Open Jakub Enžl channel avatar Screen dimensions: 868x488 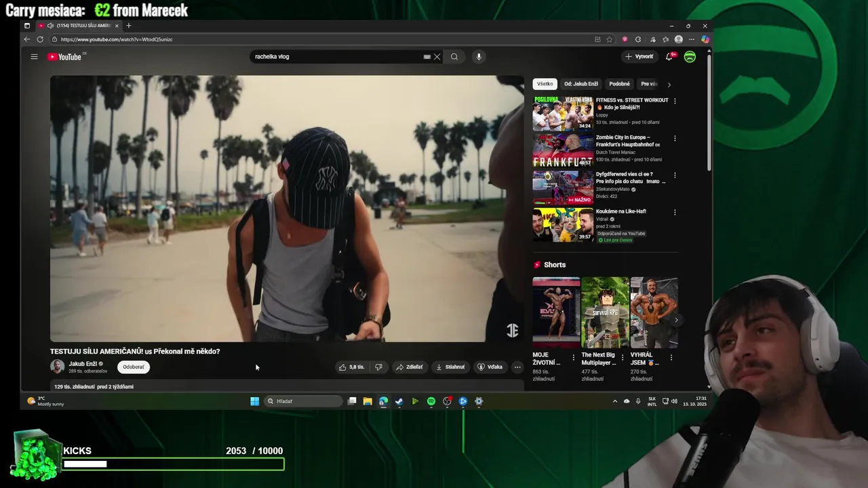click(x=57, y=367)
